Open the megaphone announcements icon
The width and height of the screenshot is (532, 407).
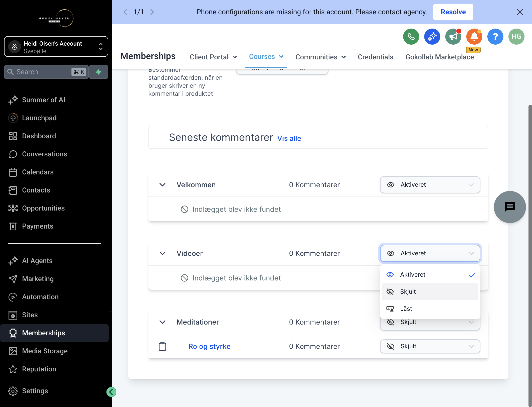point(453,37)
